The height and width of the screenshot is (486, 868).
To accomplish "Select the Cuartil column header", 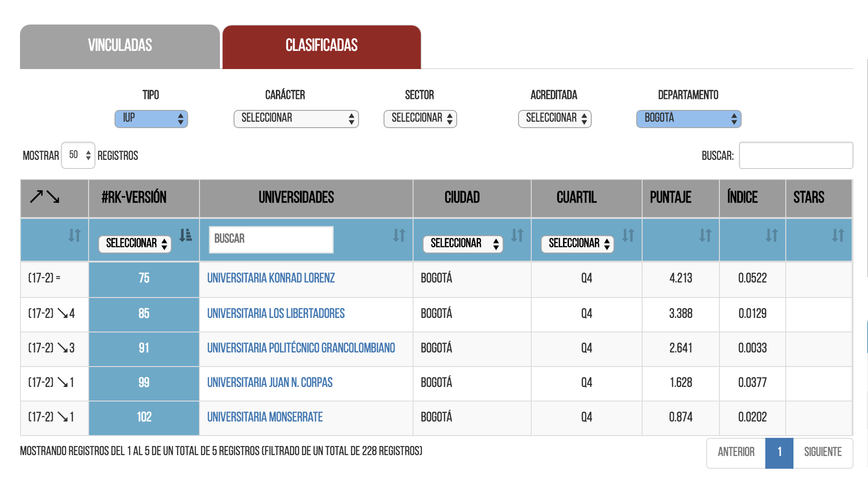I will (x=586, y=198).
